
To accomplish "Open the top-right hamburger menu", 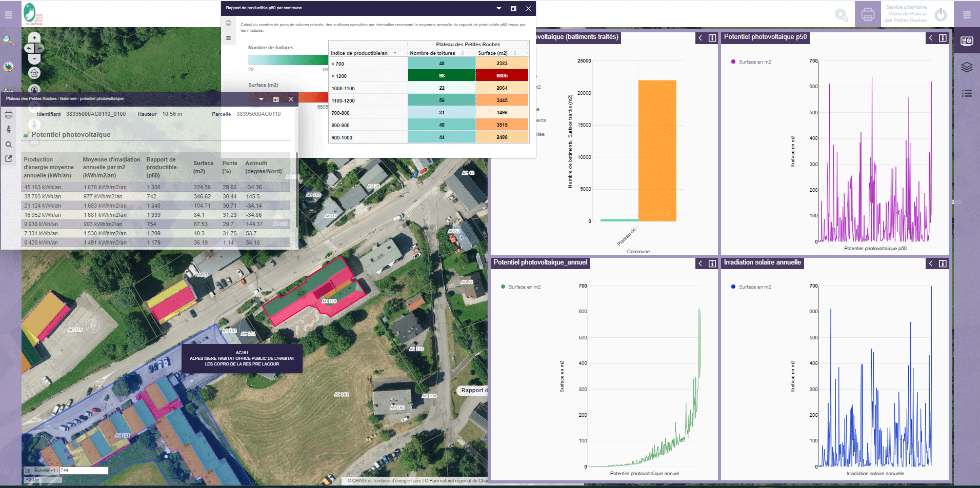I will 967,14.
